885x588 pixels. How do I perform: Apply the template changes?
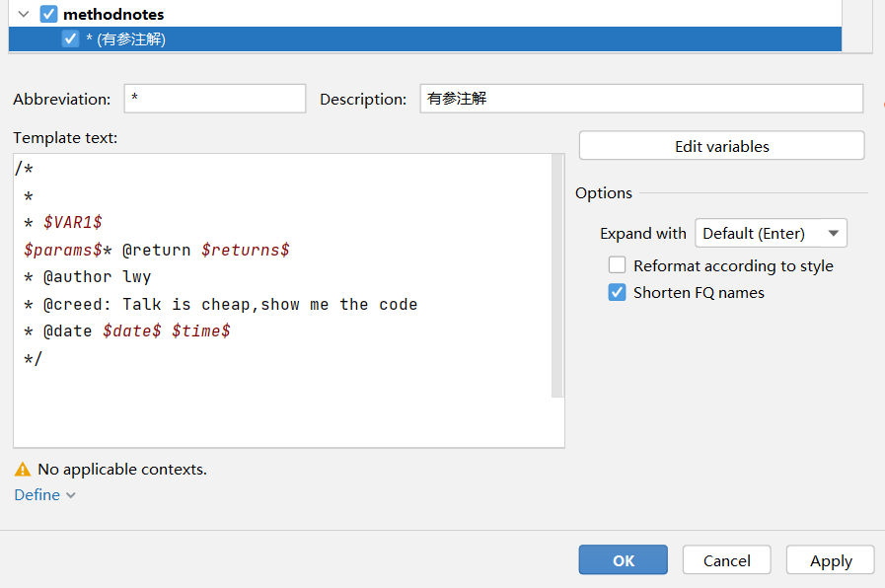coord(831,559)
